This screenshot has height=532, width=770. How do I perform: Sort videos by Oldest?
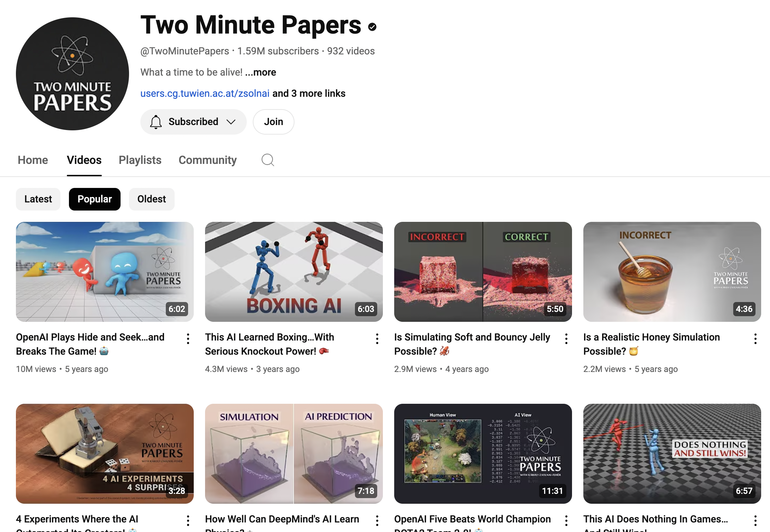pos(152,199)
